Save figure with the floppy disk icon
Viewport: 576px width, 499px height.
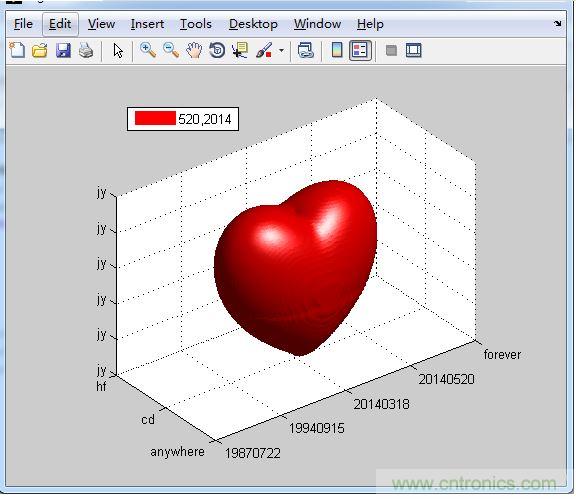click(63, 50)
